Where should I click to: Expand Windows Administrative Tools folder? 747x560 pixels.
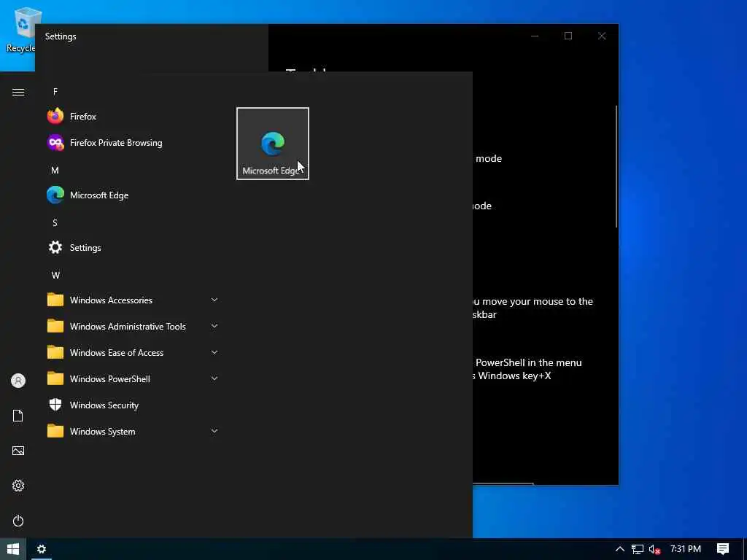[x=132, y=326]
